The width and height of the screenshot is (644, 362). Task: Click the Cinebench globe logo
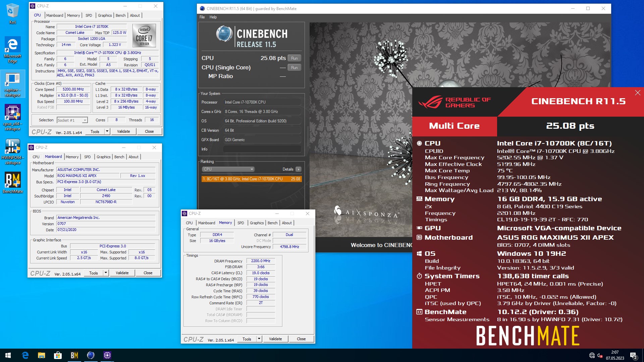(x=224, y=34)
